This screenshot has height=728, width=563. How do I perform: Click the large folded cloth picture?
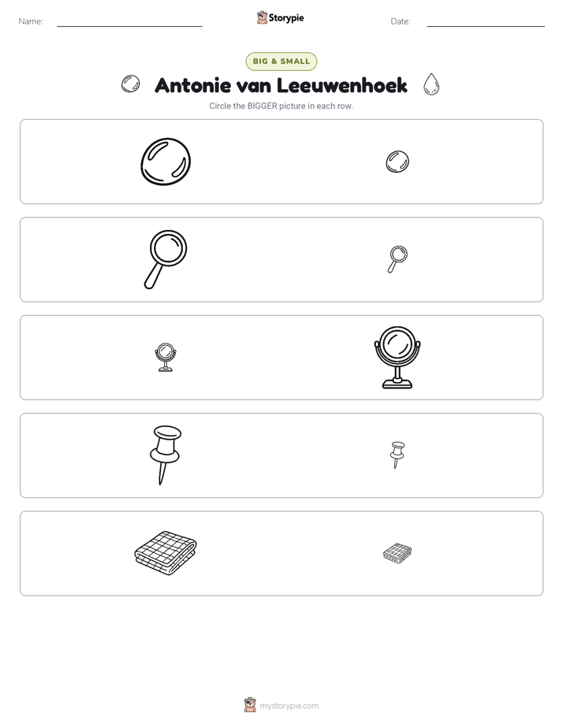coord(166,553)
